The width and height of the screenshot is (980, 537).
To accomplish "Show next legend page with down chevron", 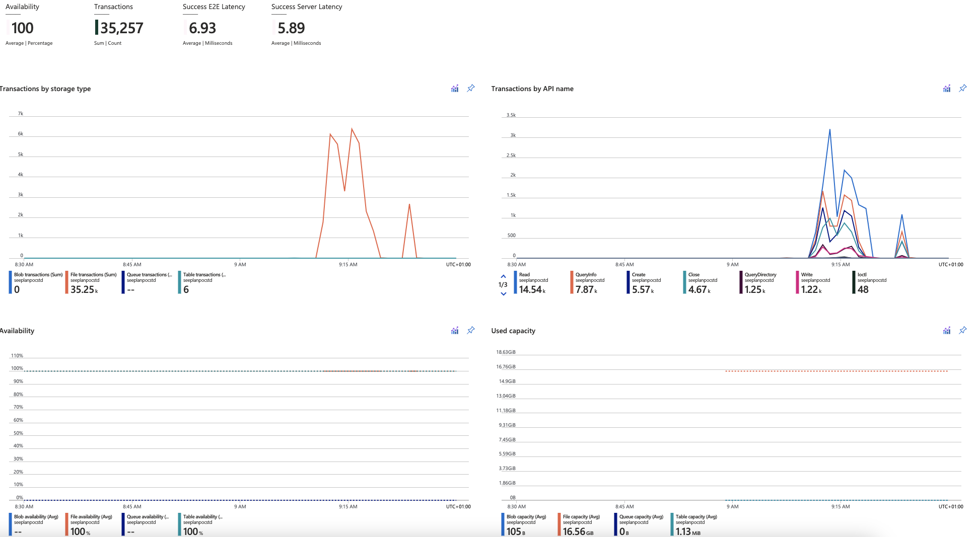I will (x=503, y=294).
